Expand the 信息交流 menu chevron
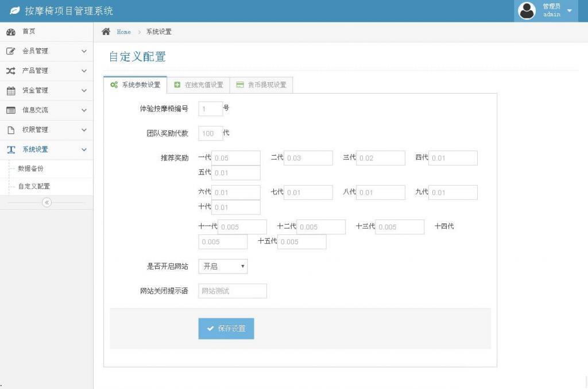The image size is (588, 389). [84, 110]
